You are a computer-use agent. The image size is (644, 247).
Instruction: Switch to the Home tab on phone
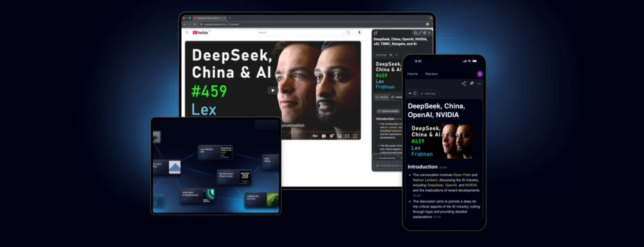click(413, 74)
